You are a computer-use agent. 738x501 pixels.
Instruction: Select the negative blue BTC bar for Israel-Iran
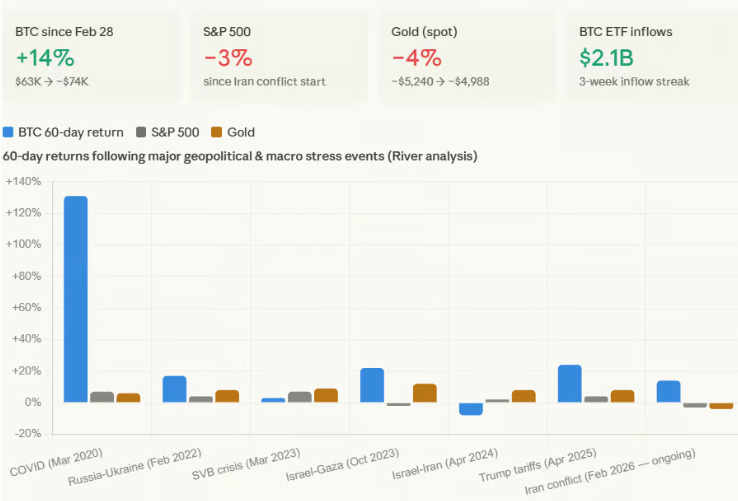click(x=471, y=408)
